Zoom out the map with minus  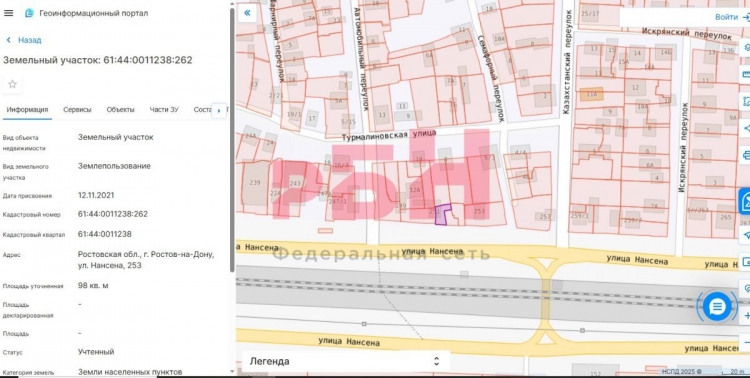(x=745, y=343)
